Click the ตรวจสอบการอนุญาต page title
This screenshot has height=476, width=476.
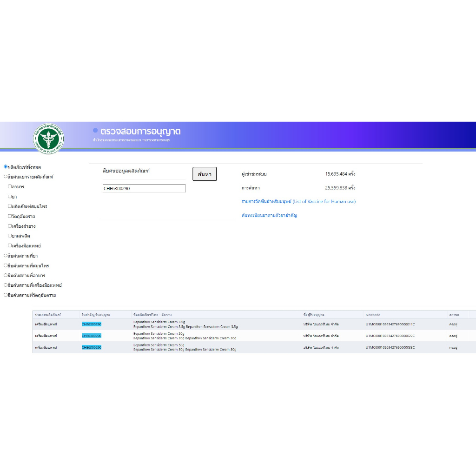click(x=140, y=131)
